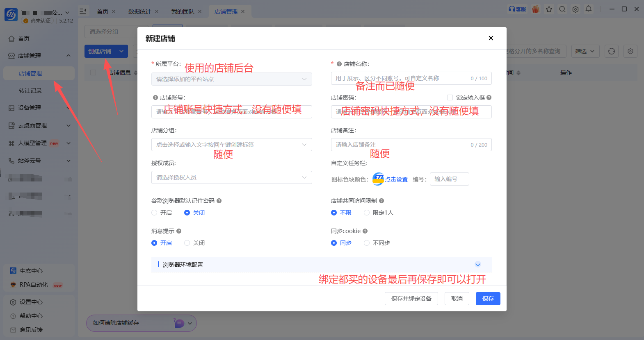The height and width of the screenshot is (340, 644).
Task: Open the notification bell icon
Action: (x=589, y=9)
